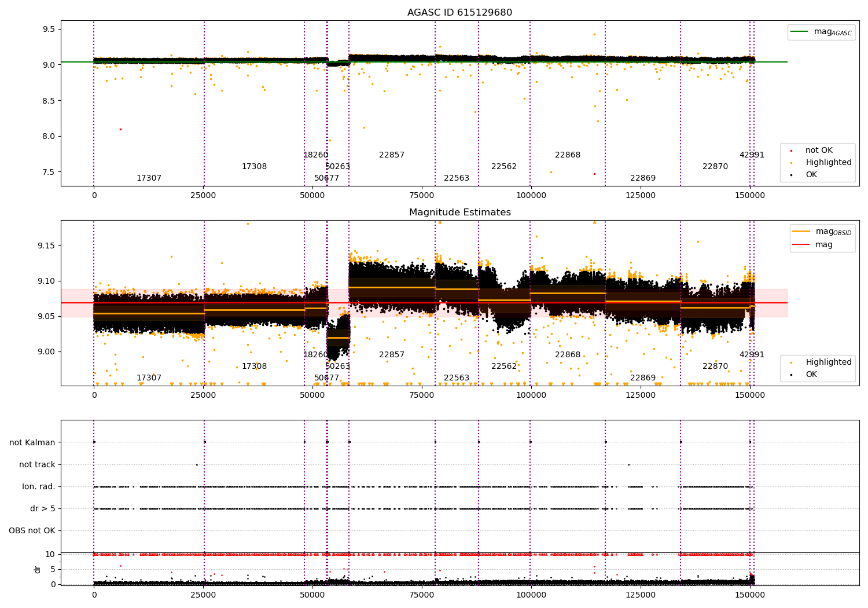
Task: Click the title "AGASC ID 615129680"
Action: pos(459,13)
